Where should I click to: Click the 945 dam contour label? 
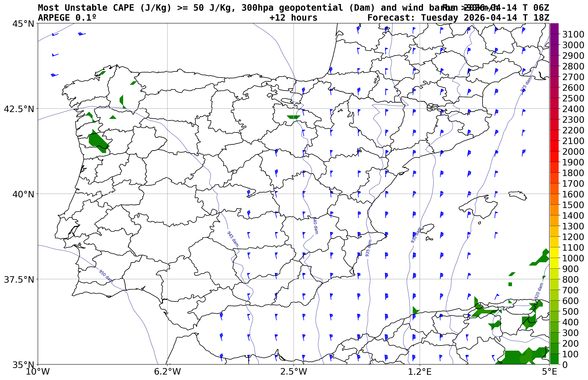tap(233, 239)
